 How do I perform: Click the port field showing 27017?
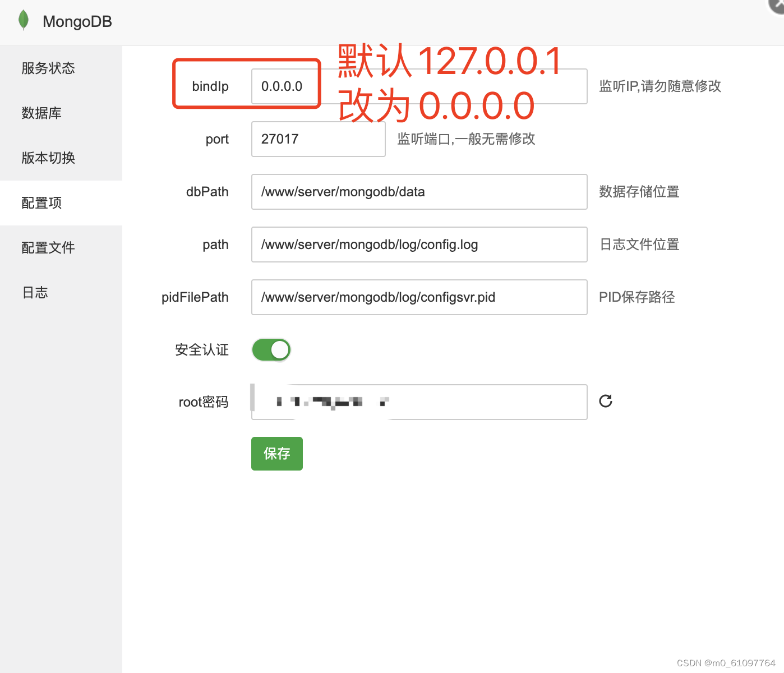point(319,139)
